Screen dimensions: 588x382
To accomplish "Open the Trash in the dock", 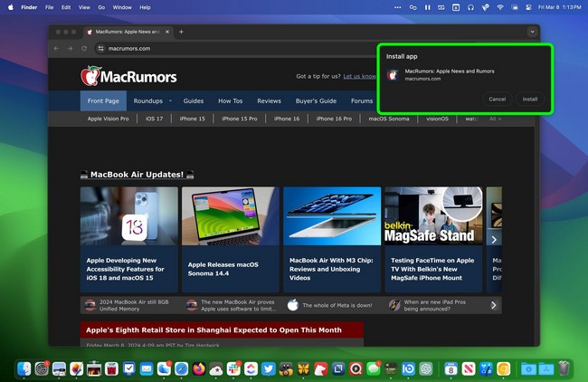I will (564, 368).
